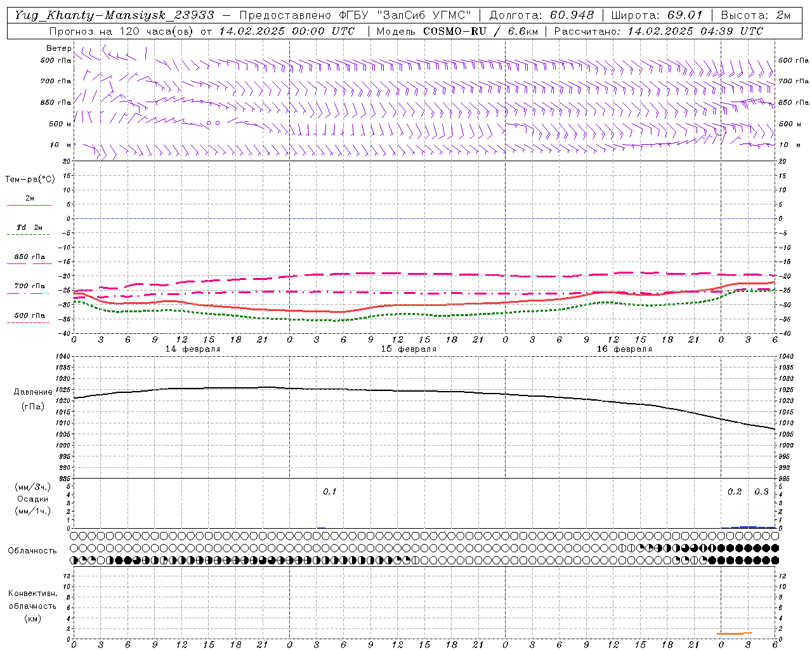Click the (мм/3ч.) precipitation unit label

coord(33,487)
